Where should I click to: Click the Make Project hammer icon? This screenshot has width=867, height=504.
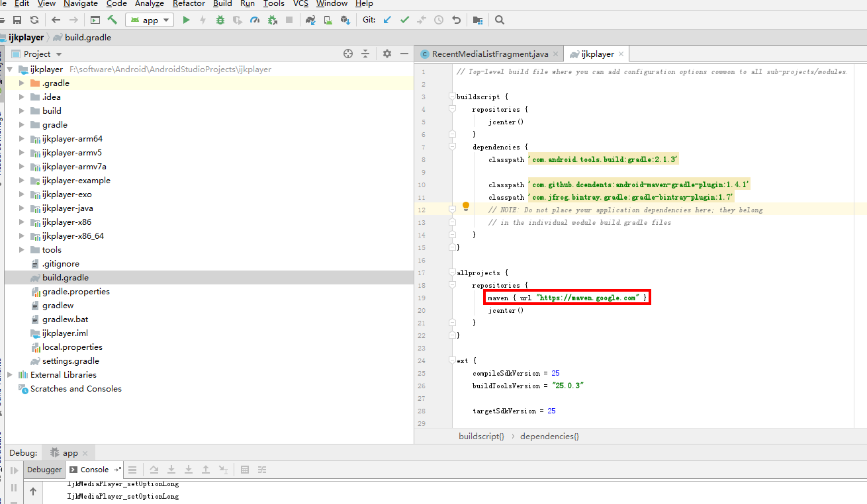[112, 21]
